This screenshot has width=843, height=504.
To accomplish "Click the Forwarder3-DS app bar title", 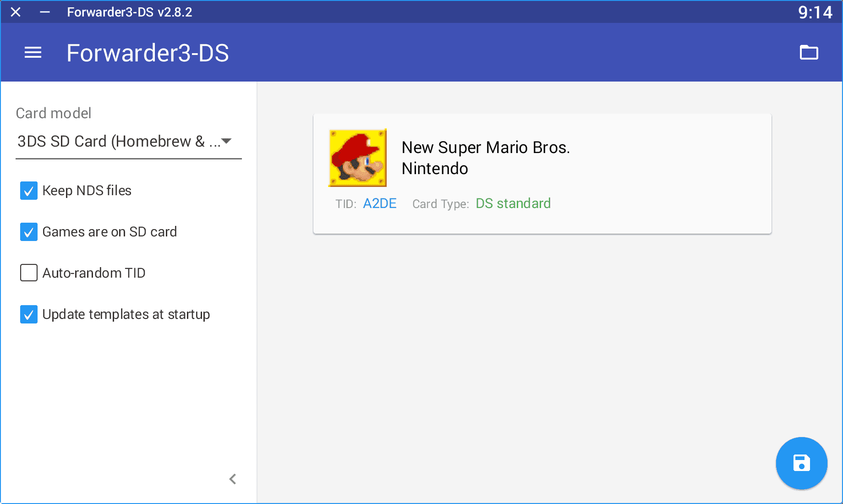I will click(148, 53).
